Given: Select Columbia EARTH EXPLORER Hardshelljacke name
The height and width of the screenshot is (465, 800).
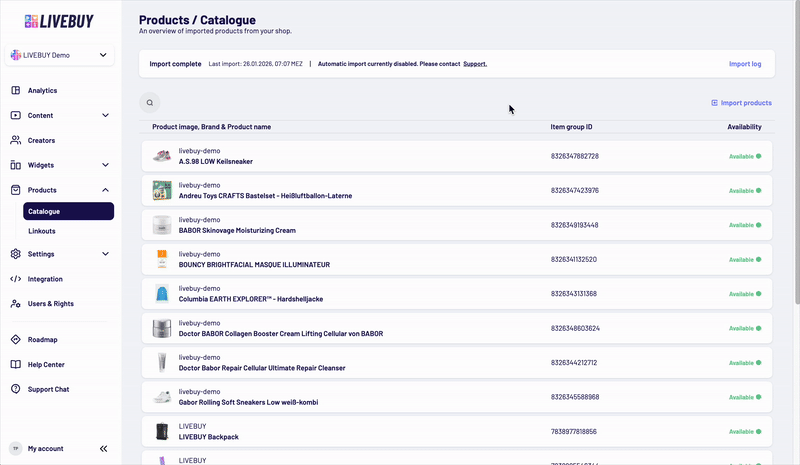Looking at the screenshot, I should (251, 299).
